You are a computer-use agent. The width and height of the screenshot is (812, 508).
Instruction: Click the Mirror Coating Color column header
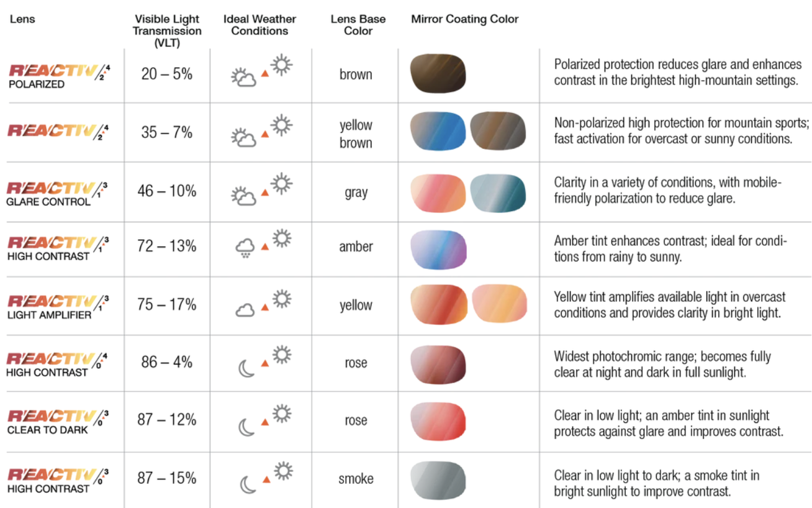[464, 19]
